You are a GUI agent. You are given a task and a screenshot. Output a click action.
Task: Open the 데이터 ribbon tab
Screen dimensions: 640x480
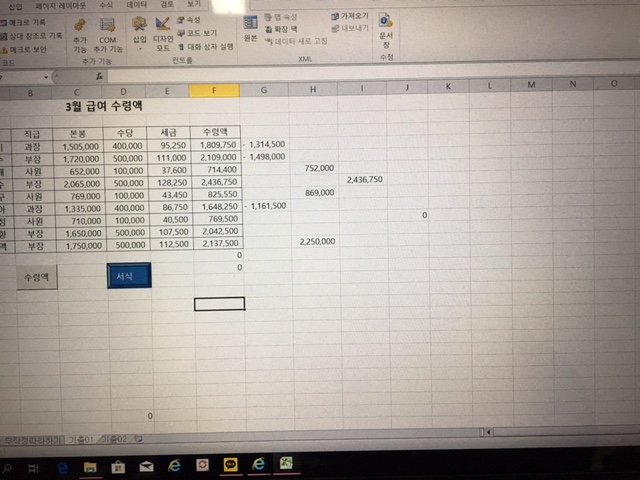[137, 4]
